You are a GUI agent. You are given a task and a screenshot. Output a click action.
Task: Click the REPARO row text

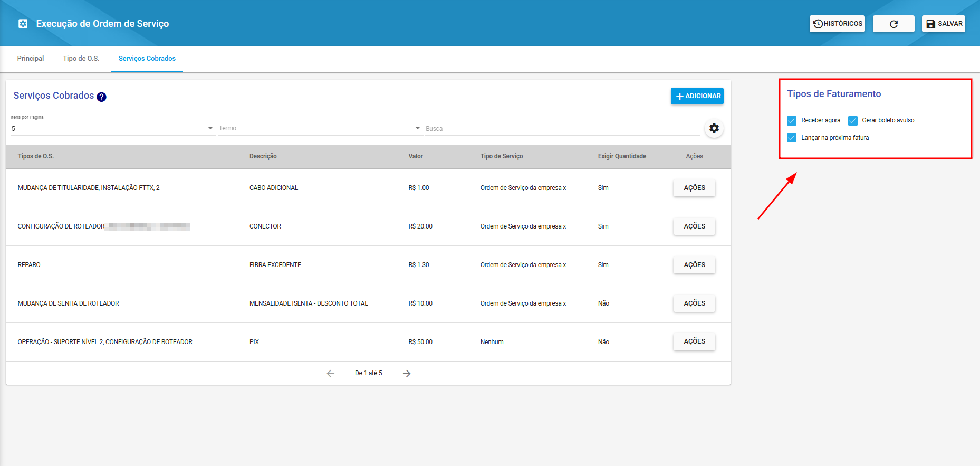coord(29,265)
